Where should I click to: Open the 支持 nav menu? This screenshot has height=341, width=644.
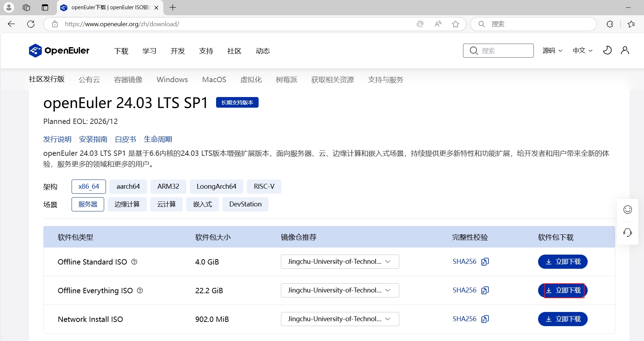click(x=206, y=51)
